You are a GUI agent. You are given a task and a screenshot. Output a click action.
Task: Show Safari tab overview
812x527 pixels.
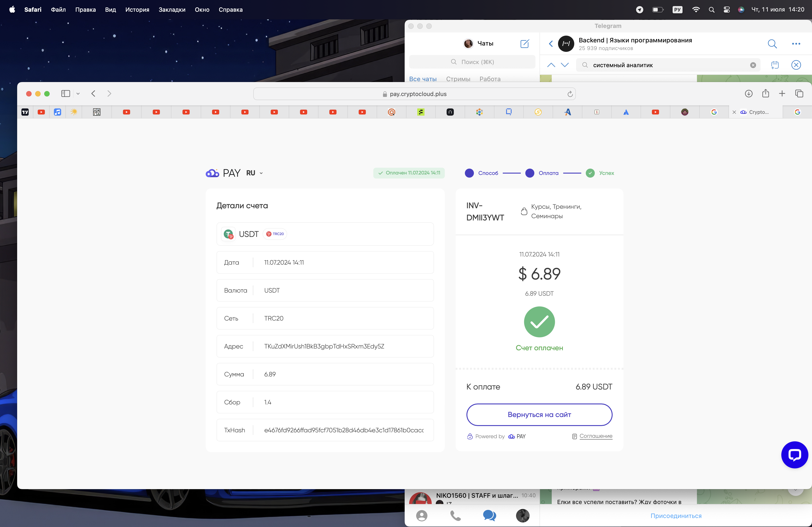pos(799,93)
